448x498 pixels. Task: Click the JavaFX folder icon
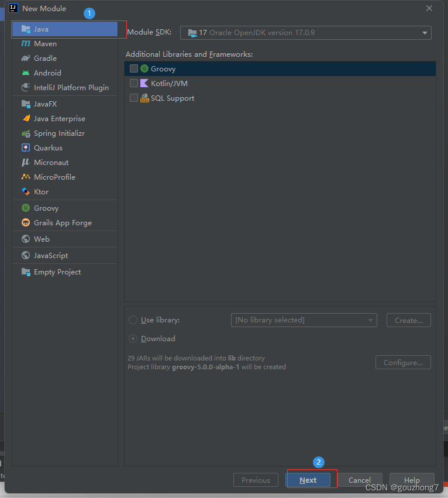point(26,104)
